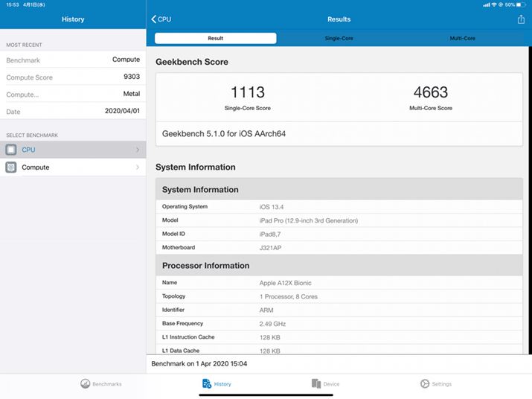This screenshot has width=532, height=399.
Task: Select the Result segment
Action: pos(215,38)
